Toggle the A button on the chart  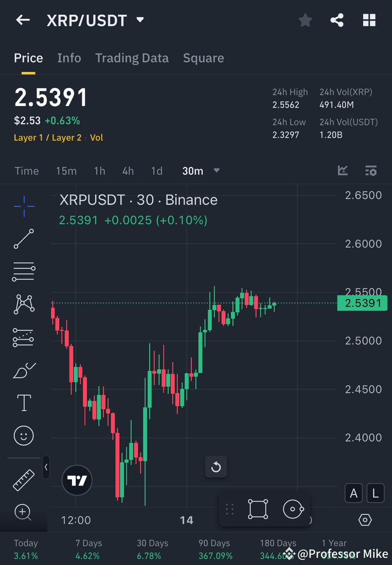pyautogui.click(x=354, y=493)
